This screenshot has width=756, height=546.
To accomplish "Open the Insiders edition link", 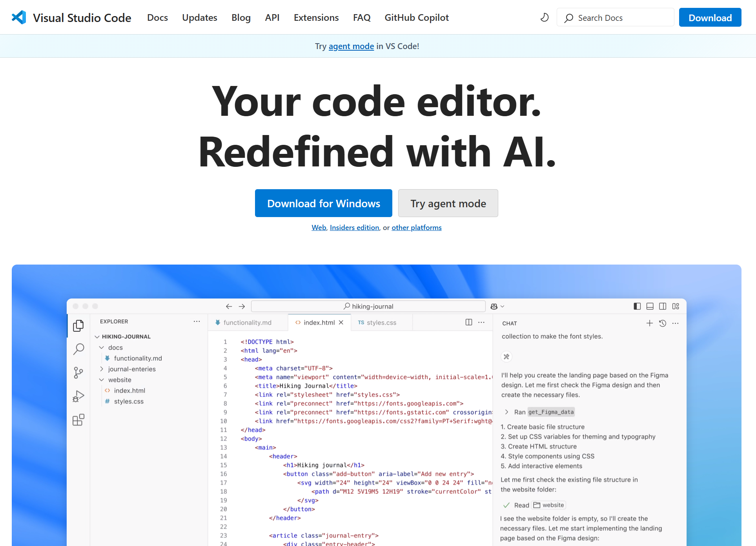I will (354, 227).
